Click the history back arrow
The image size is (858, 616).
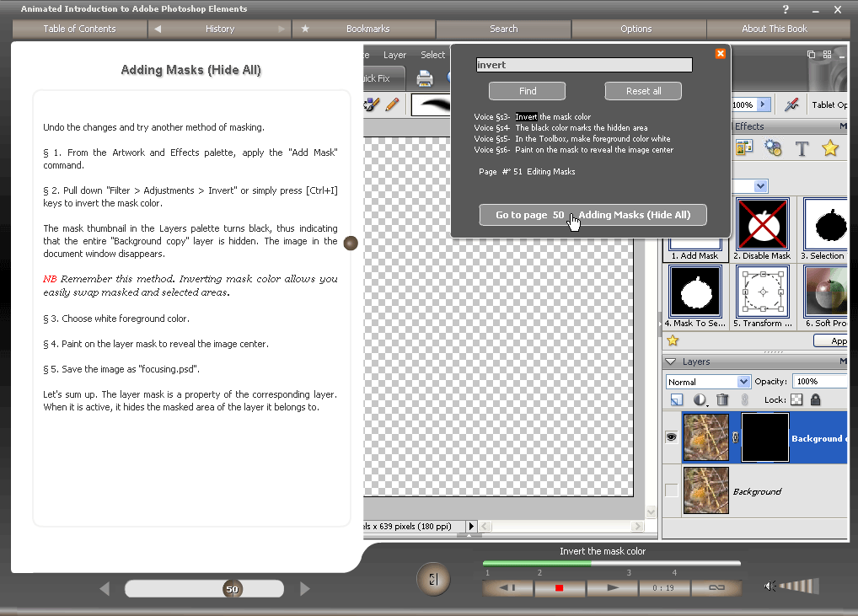[158, 29]
